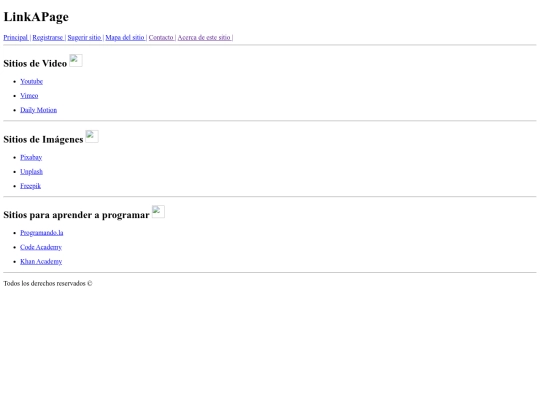The width and height of the screenshot is (540, 405).
Task: Open the Principal navigation link
Action: point(16,38)
